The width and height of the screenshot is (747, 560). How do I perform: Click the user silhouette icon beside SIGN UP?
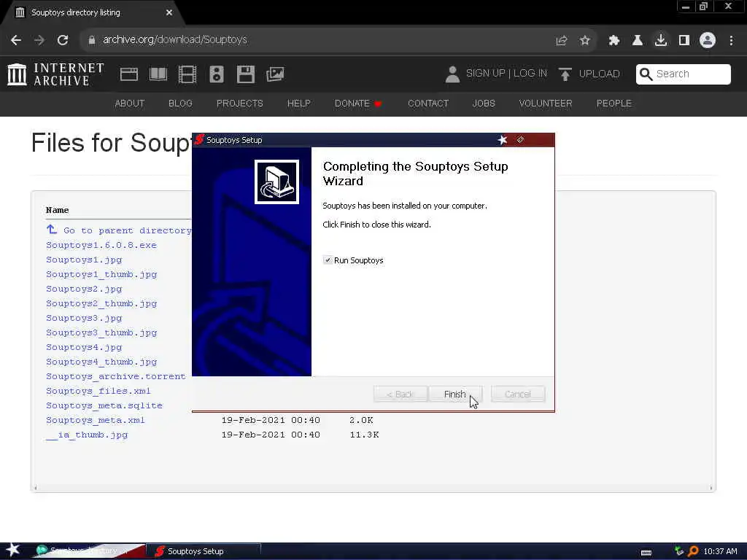452,74
